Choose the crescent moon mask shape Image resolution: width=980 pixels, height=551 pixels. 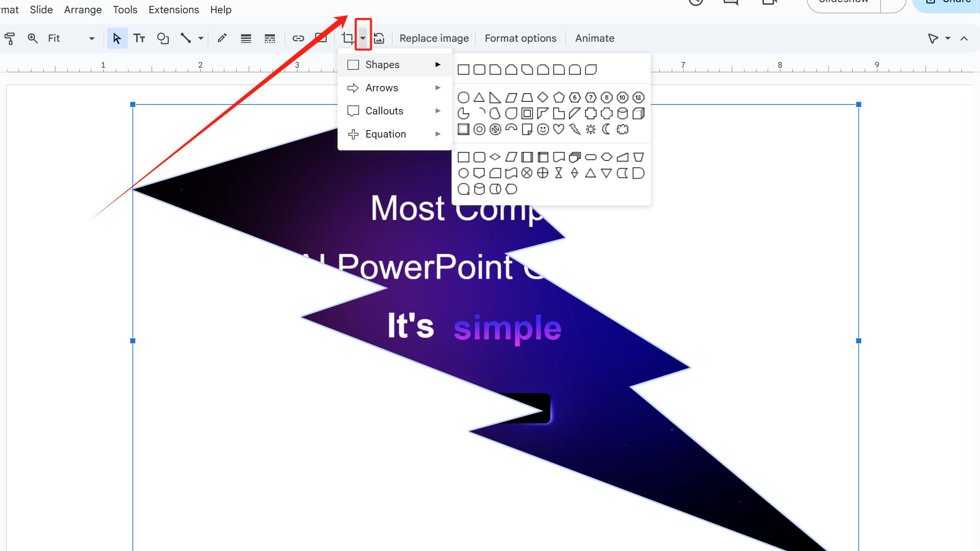[607, 129]
